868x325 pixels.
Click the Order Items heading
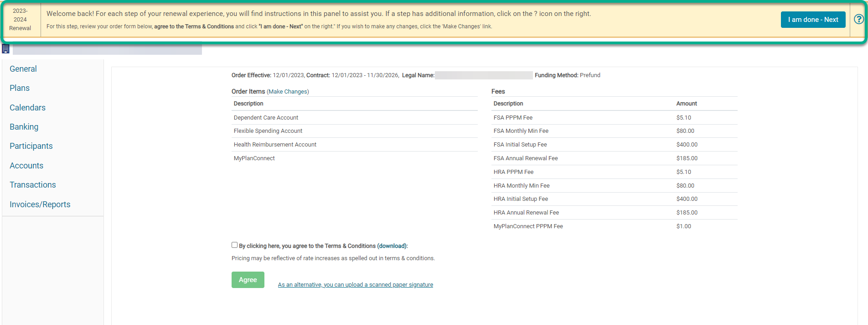pyautogui.click(x=248, y=92)
